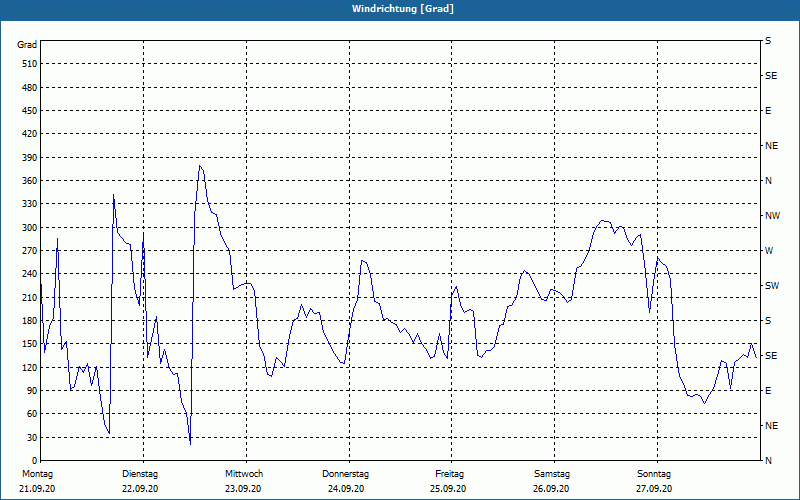This screenshot has width=800, height=500.
Task: Select the y-axis value '510'
Action: tap(30, 64)
